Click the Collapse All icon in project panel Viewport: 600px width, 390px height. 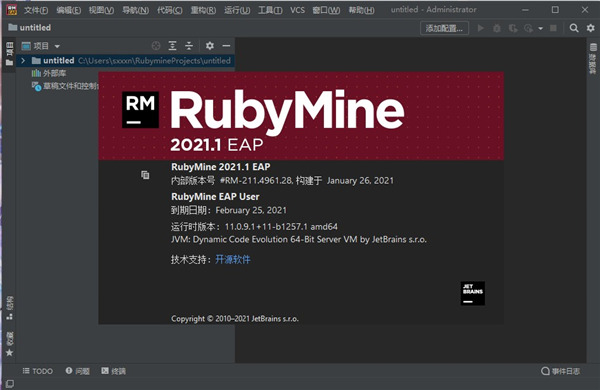coord(189,46)
